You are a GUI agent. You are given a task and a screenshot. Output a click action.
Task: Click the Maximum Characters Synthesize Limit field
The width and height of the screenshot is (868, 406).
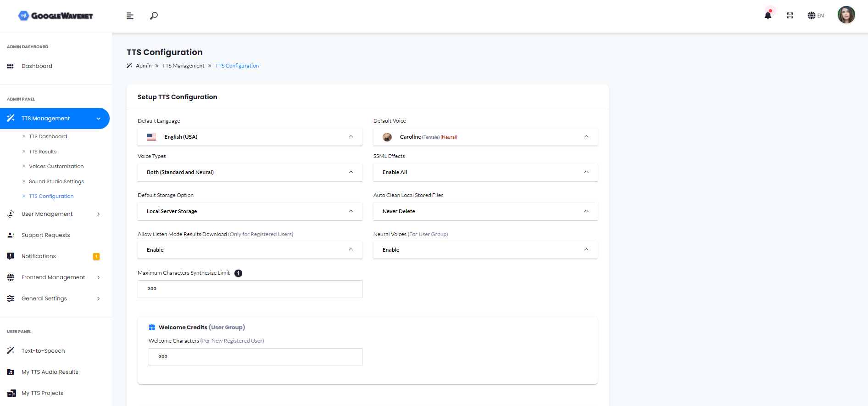pyautogui.click(x=250, y=289)
